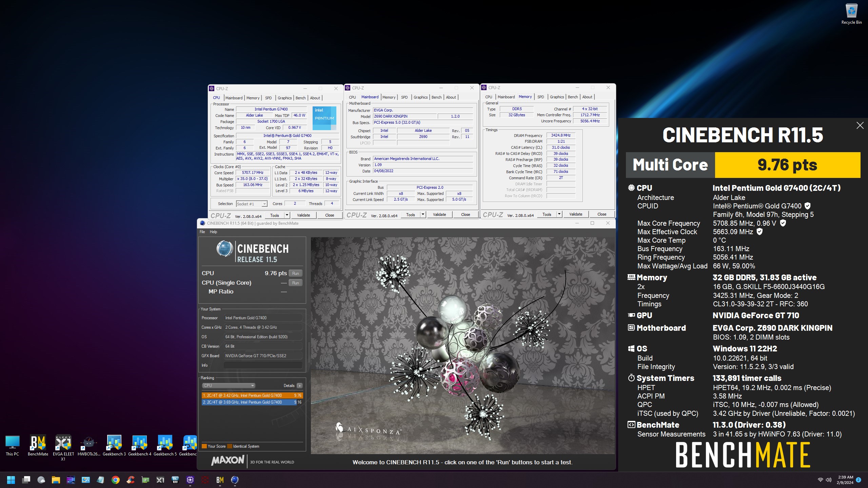Open the HWBOTx265 cat icon shortcut
The height and width of the screenshot is (488, 868).
pos(89,446)
